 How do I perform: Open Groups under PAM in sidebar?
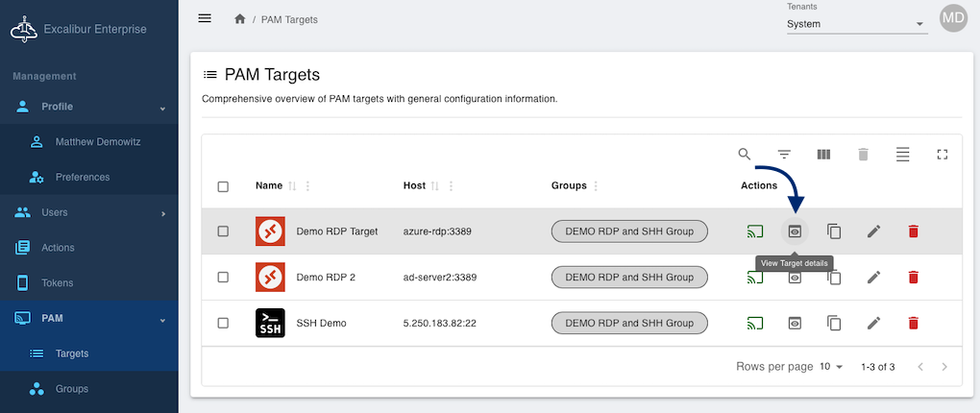[x=72, y=389]
